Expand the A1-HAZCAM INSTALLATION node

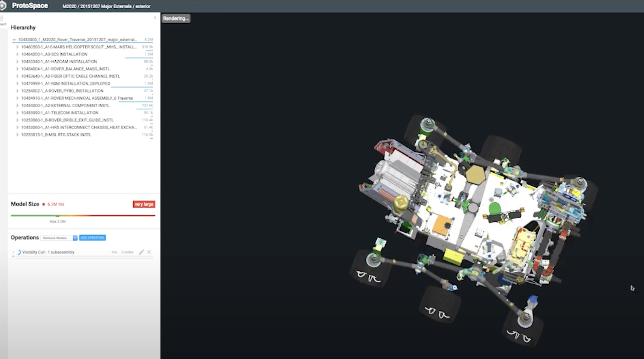18,62
